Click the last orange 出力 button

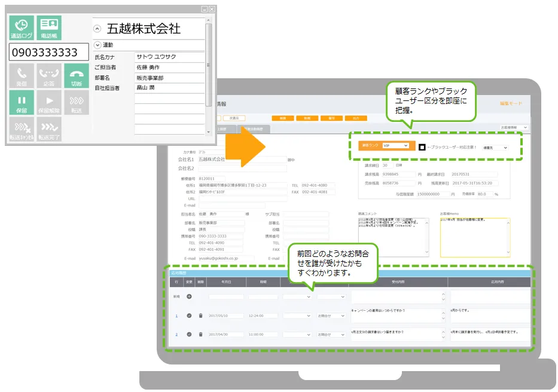(356, 118)
